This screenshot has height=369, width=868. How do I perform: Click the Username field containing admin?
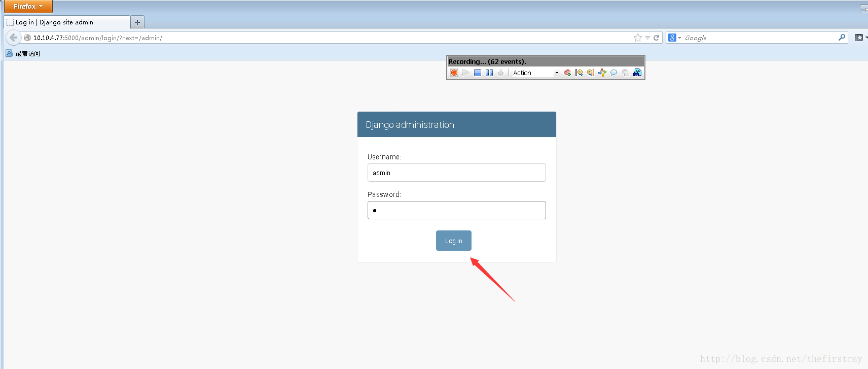coord(456,173)
